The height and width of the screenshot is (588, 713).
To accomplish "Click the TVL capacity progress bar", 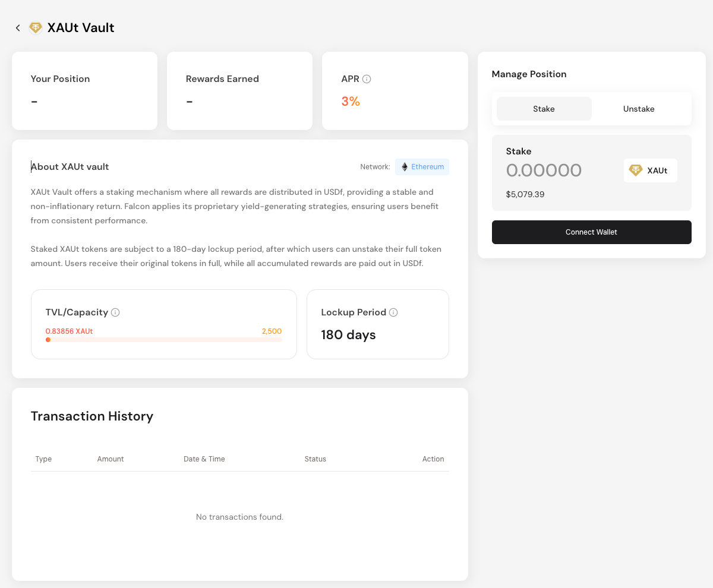I will click(164, 340).
